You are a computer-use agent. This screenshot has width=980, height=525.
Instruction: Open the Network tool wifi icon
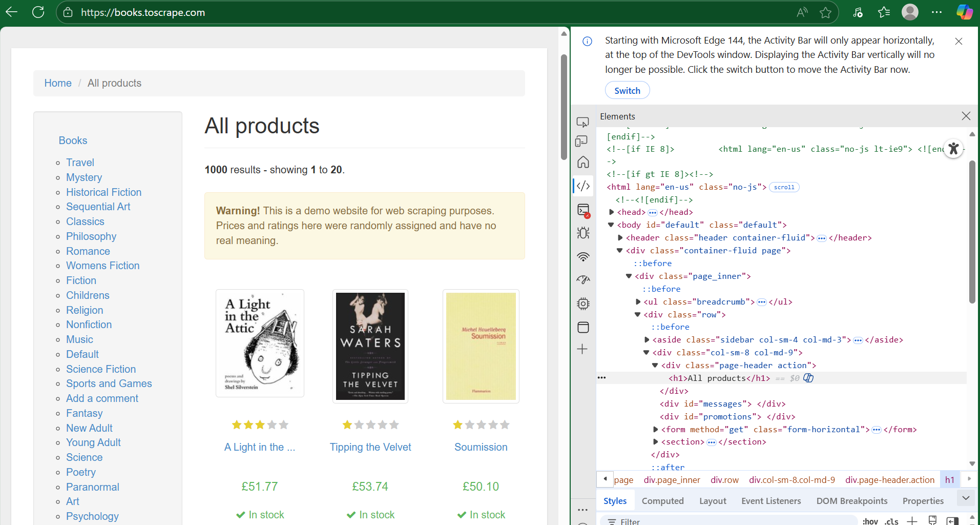(583, 256)
